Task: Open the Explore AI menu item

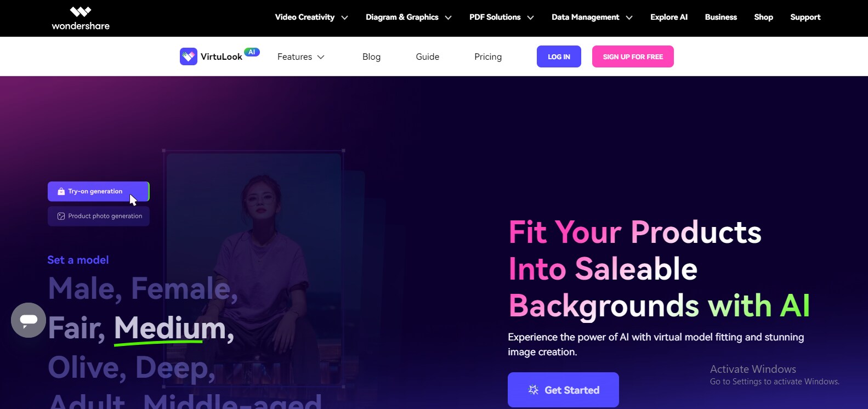Action: (669, 17)
